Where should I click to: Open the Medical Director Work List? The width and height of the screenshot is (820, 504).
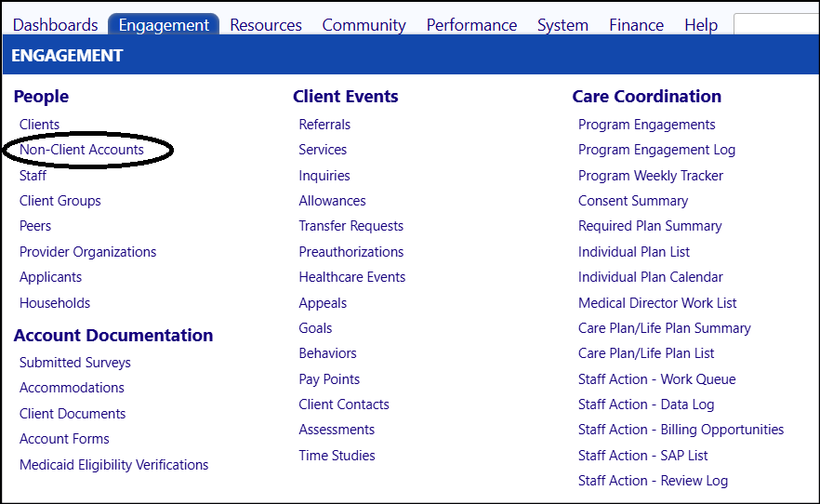pyautogui.click(x=657, y=303)
